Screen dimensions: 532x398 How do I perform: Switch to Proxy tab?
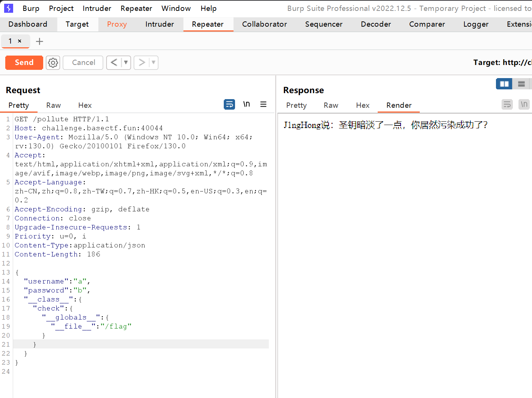pyautogui.click(x=117, y=24)
